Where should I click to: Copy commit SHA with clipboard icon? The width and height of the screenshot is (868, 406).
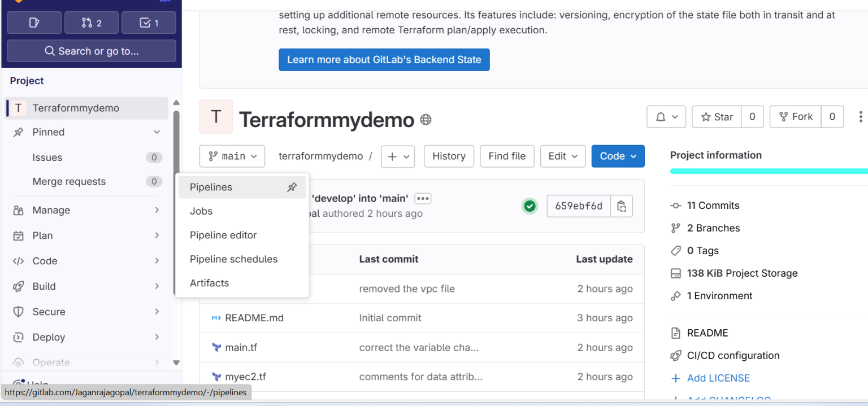click(622, 206)
